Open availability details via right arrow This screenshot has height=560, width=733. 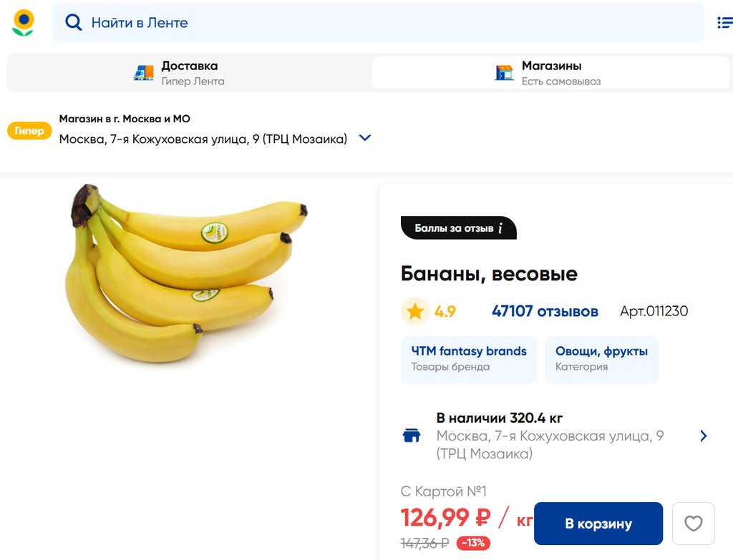(703, 436)
